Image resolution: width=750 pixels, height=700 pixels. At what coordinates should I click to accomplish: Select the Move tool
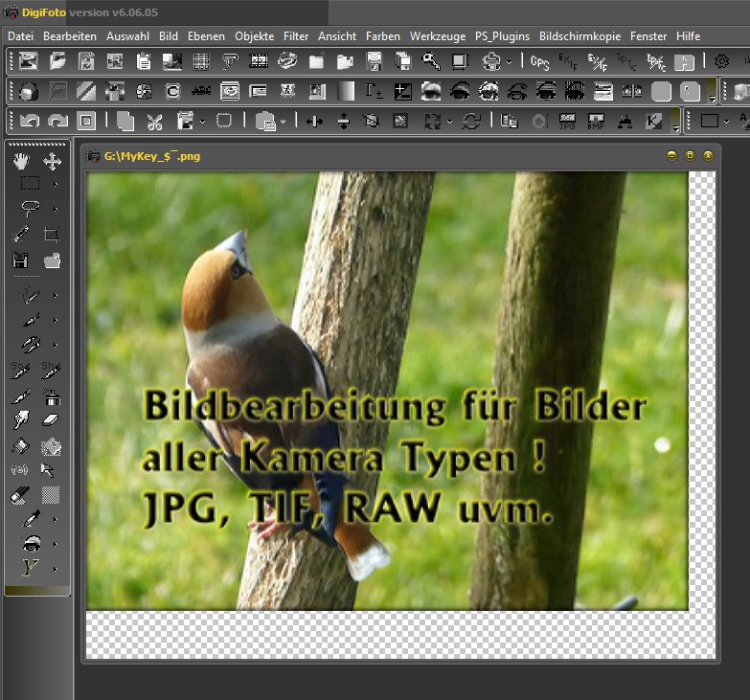[x=52, y=161]
